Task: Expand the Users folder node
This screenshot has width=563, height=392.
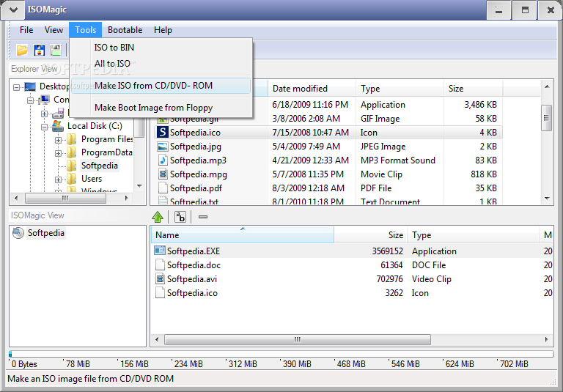Action: coord(58,180)
